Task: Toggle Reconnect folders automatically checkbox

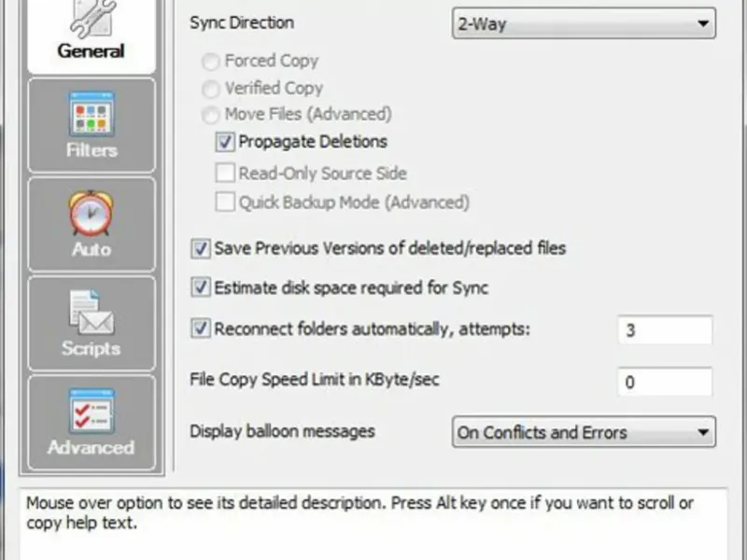Action: tap(201, 329)
